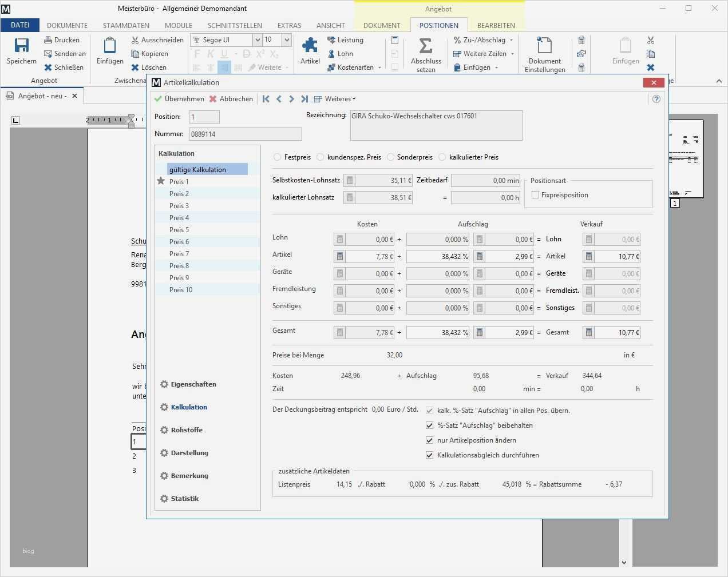The width and height of the screenshot is (728, 577).
Task: Select Preis 5 in the Kalkulation list
Action: (x=179, y=230)
